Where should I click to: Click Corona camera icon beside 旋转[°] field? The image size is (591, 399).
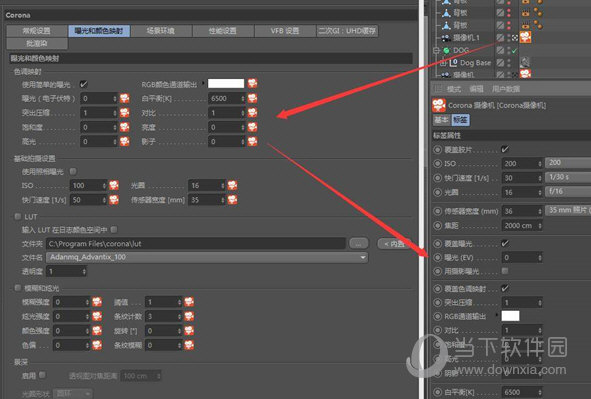tap(189, 330)
